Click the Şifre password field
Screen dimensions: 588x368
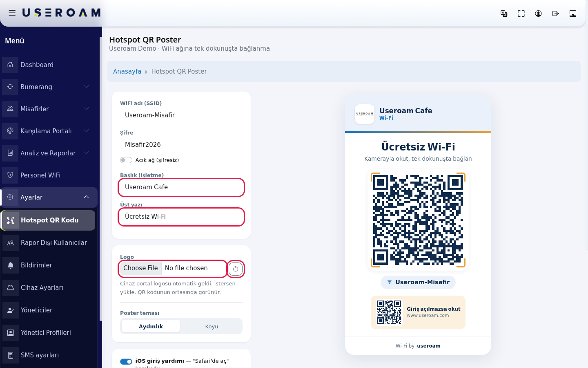point(181,145)
